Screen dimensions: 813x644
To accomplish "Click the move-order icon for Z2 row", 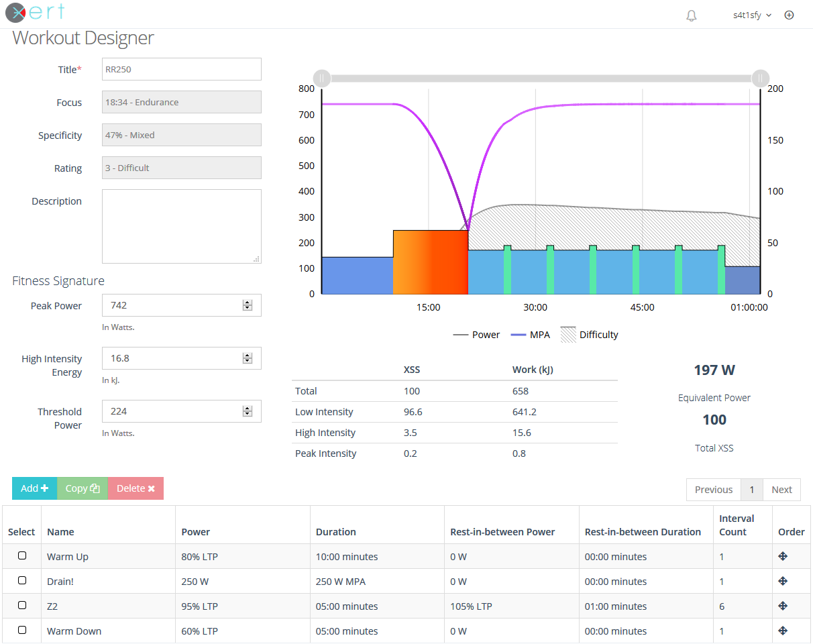I will (782, 606).
